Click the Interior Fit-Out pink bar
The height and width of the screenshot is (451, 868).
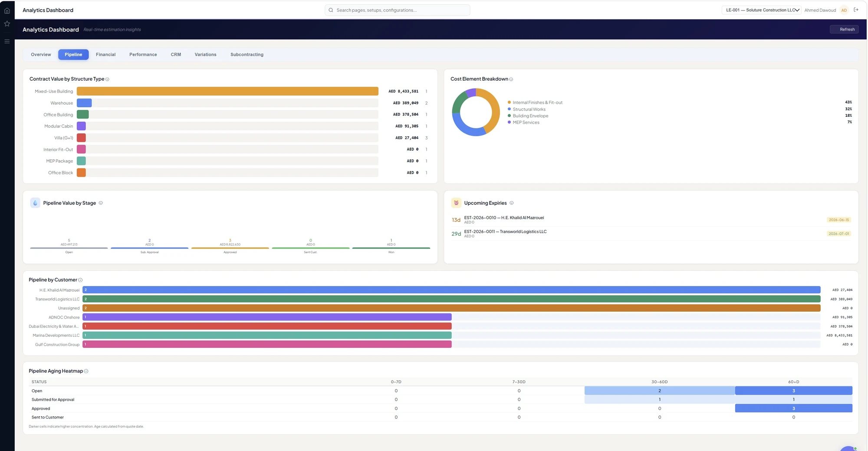(x=81, y=149)
